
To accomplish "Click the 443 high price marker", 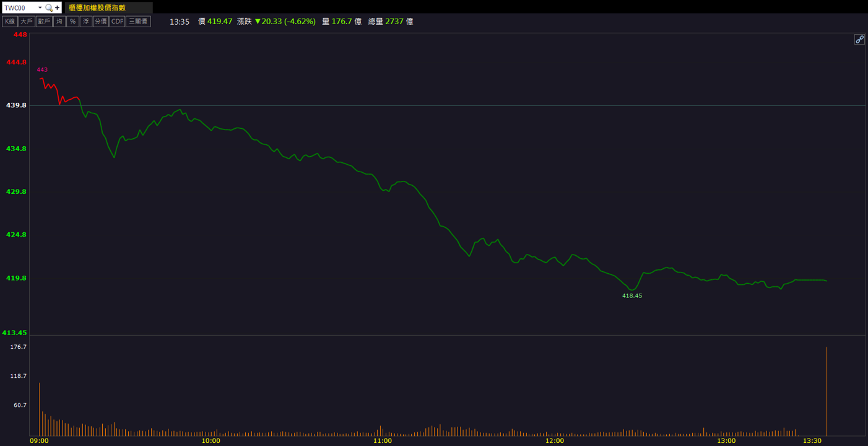I will (42, 70).
